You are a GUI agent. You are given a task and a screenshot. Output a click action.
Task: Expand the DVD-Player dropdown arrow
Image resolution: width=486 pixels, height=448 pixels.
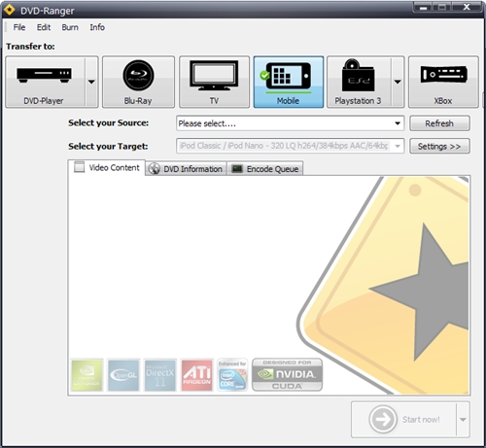(91, 82)
